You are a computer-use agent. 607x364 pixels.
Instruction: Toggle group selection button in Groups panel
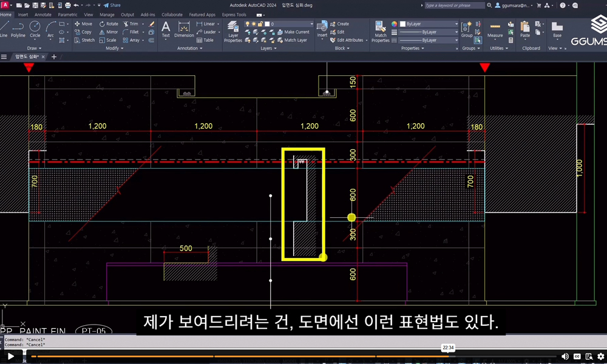coord(478,40)
